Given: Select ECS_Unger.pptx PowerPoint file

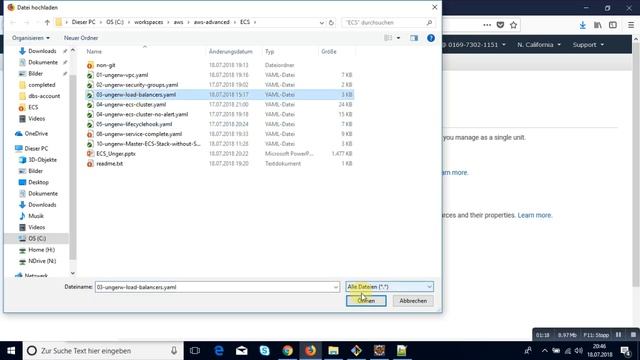Looking at the screenshot, I should click(x=116, y=153).
